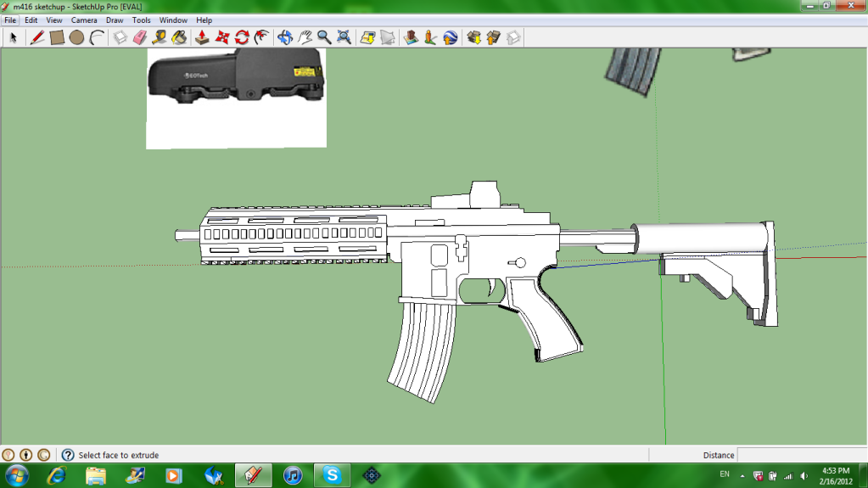Click the "Select face to extrude" status text
The height and width of the screenshot is (488, 868).
tap(119, 455)
